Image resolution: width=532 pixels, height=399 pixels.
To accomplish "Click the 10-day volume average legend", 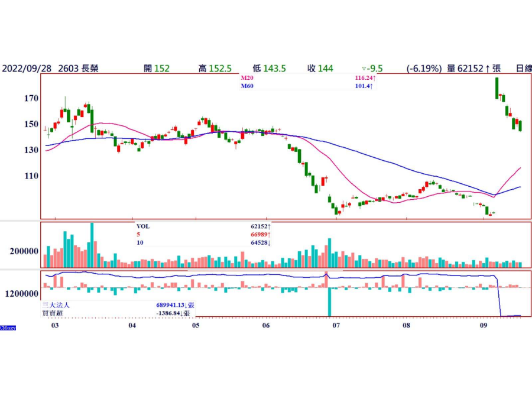I will coord(140,242).
